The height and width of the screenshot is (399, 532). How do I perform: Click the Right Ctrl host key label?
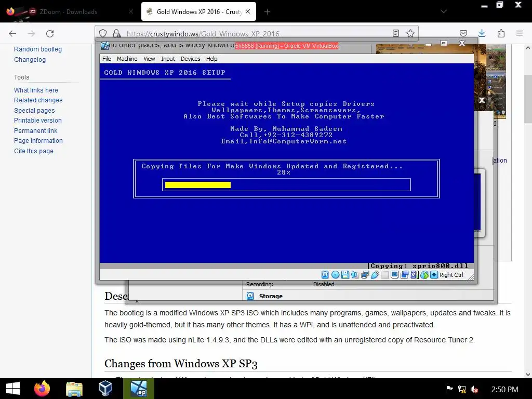pos(451,275)
